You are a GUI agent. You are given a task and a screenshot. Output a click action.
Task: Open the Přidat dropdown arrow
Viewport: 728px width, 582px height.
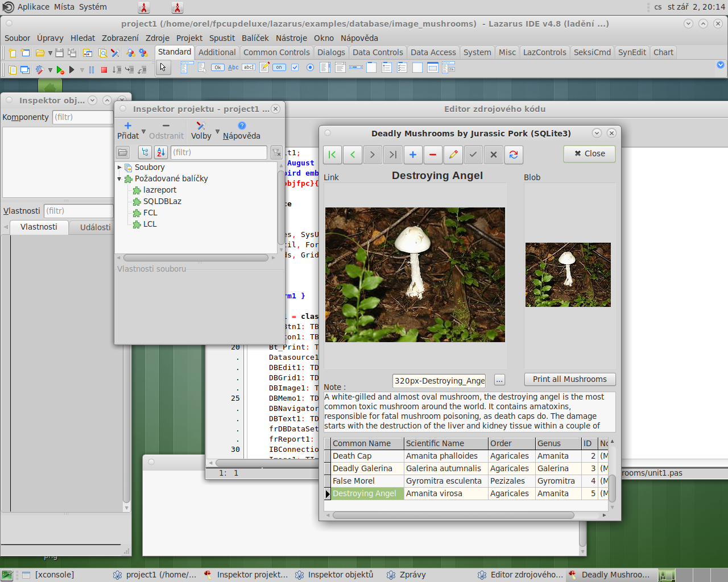(x=143, y=131)
